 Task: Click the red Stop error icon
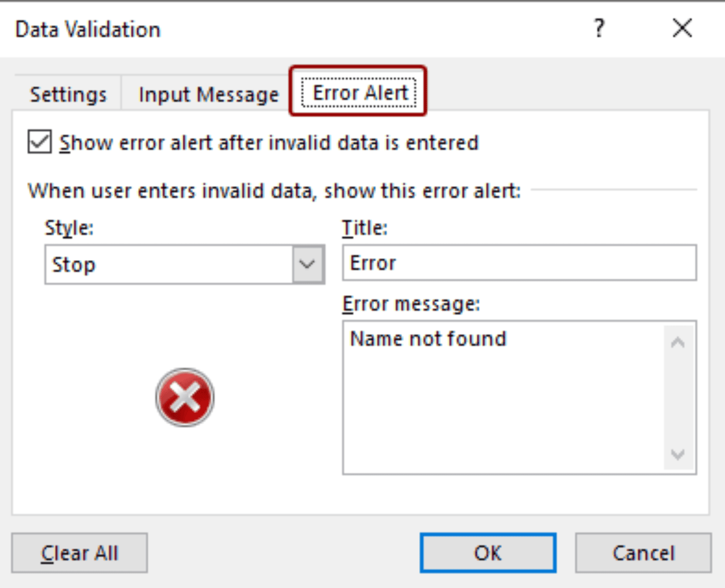[x=185, y=397]
